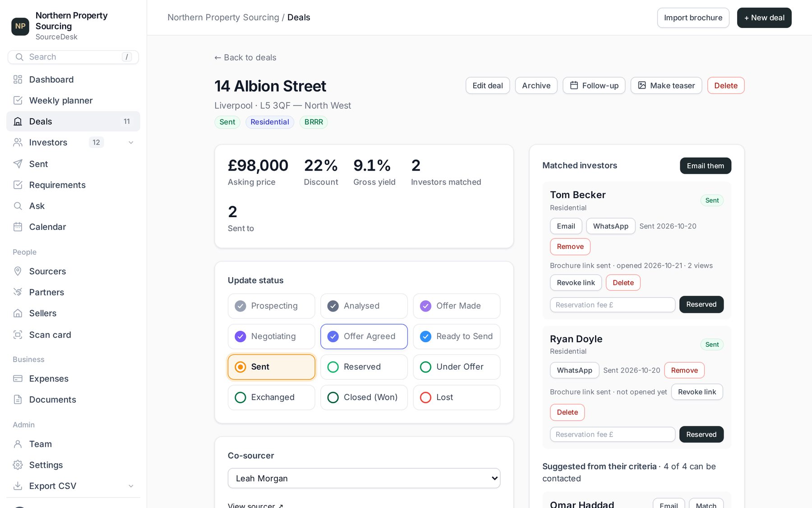Viewport: 812px width, 508px height.
Task: Click the sidebar Search field
Action: click(73, 57)
